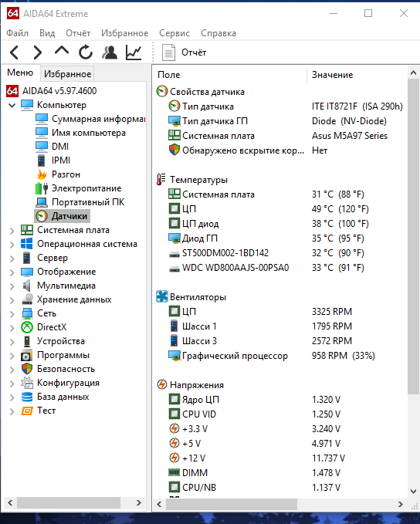Open the user silhouette toolbar icon
The image size is (420, 524).
coord(110,52)
